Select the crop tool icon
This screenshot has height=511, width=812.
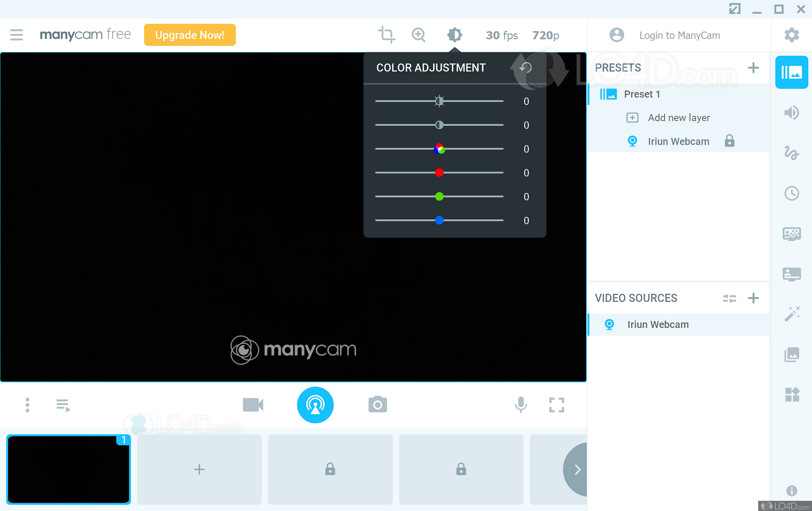[x=386, y=35]
